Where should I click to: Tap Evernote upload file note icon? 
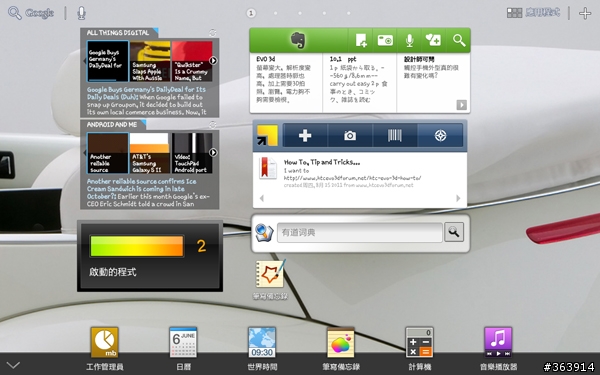pyautogui.click(x=434, y=40)
